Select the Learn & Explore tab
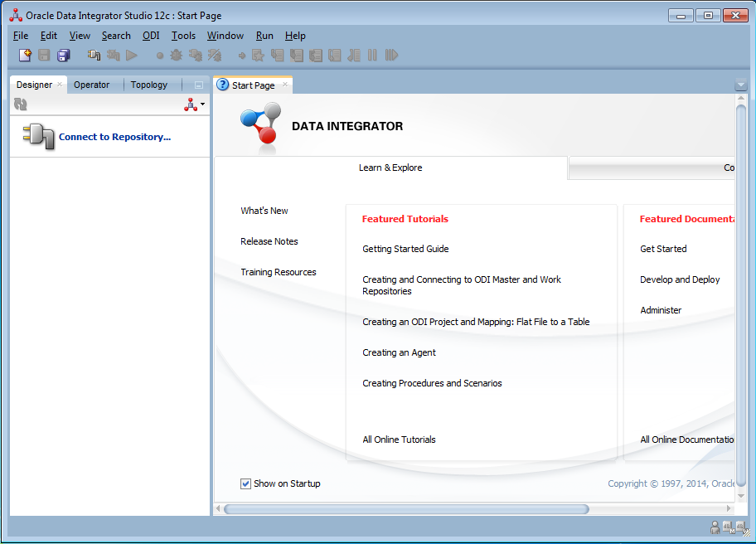 [390, 168]
